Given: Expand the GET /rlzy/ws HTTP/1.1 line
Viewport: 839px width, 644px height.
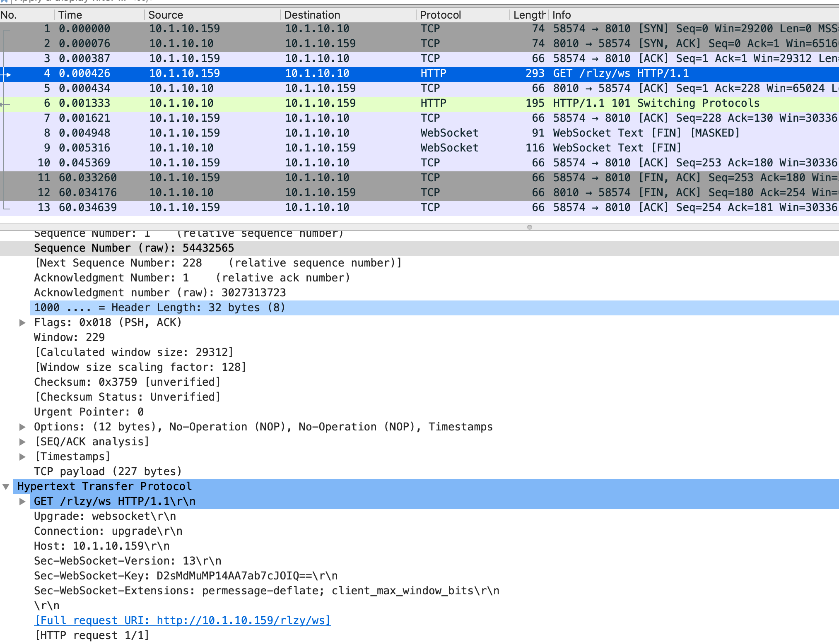Looking at the screenshot, I should 23,501.
